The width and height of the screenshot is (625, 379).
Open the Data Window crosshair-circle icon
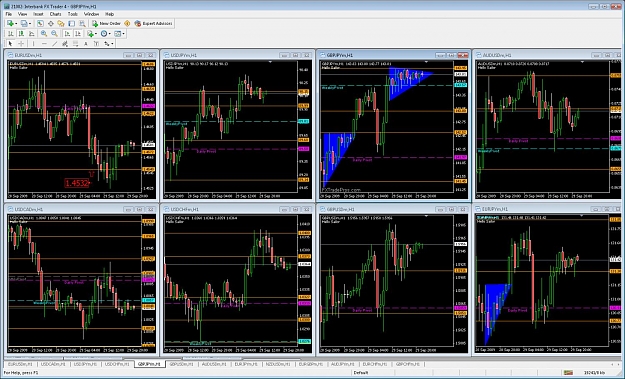tap(51, 24)
